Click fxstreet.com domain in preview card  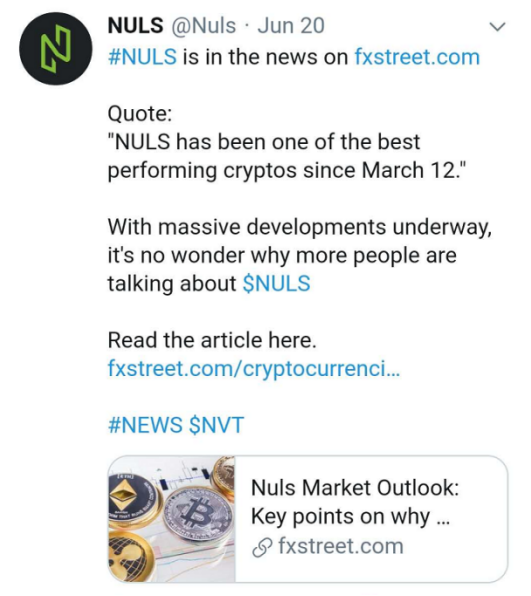point(341,546)
